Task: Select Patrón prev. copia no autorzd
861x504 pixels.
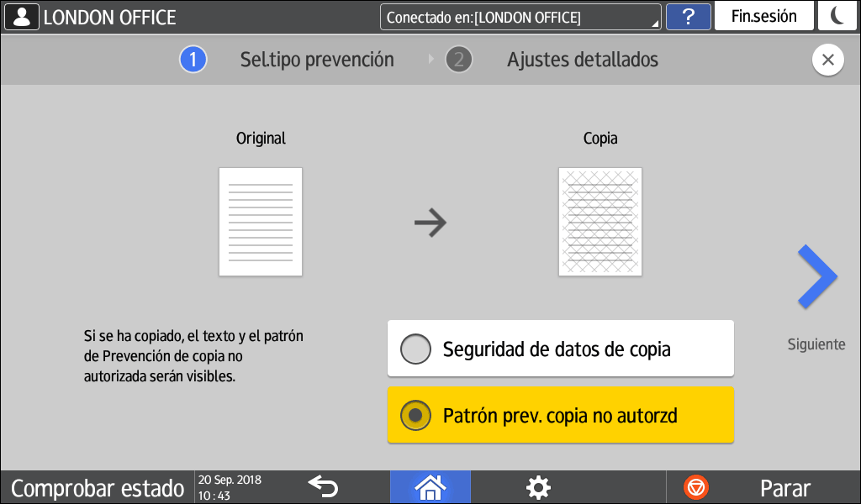Action: point(560,415)
